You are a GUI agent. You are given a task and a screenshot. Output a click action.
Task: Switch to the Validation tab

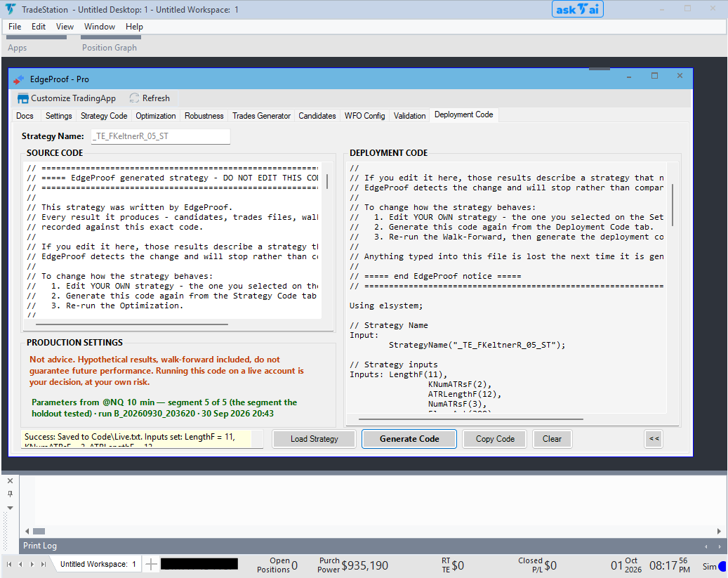[x=410, y=116]
